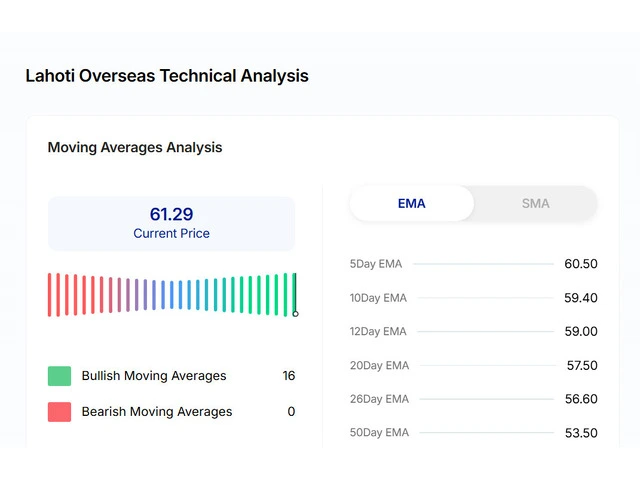Switch to the SMA tab
Screen dimensions: 640x480
(535, 203)
